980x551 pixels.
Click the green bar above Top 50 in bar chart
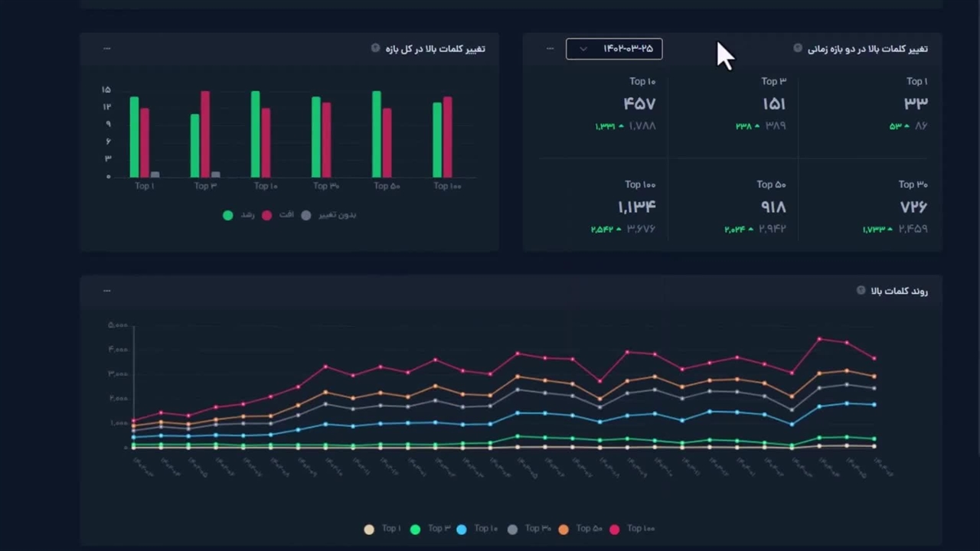click(377, 134)
